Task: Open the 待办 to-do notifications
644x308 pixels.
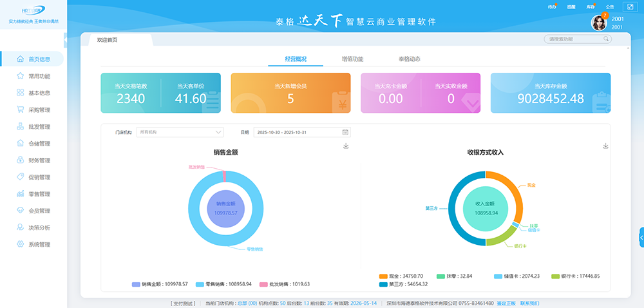Action: coord(551,7)
